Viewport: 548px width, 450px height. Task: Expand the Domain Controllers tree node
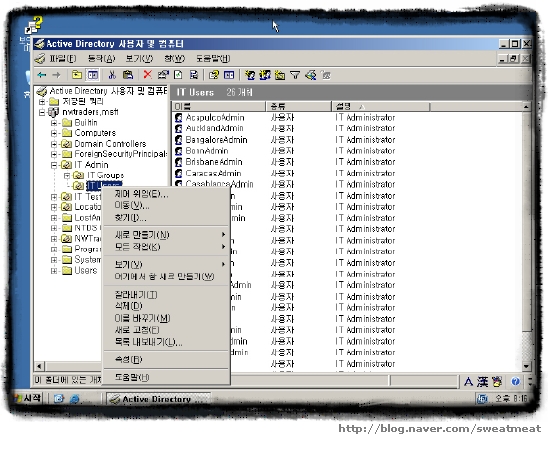click(x=54, y=144)
